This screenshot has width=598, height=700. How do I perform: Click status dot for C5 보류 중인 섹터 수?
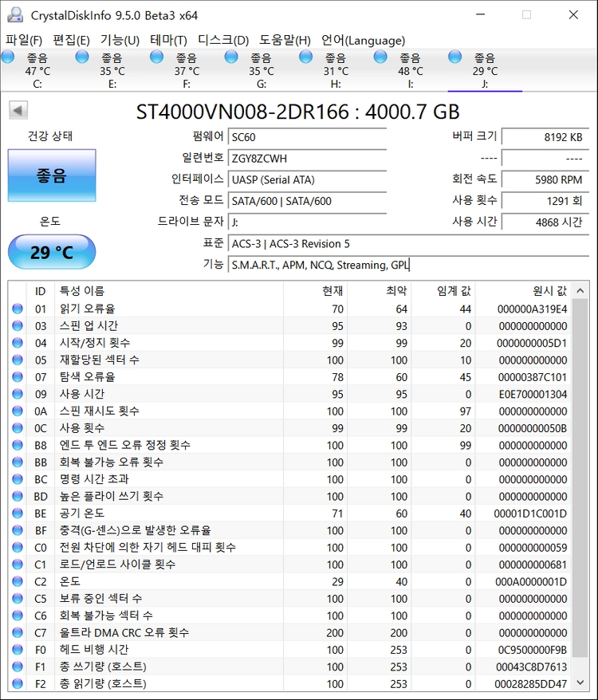pyautogui.click(x=18, y=598)
